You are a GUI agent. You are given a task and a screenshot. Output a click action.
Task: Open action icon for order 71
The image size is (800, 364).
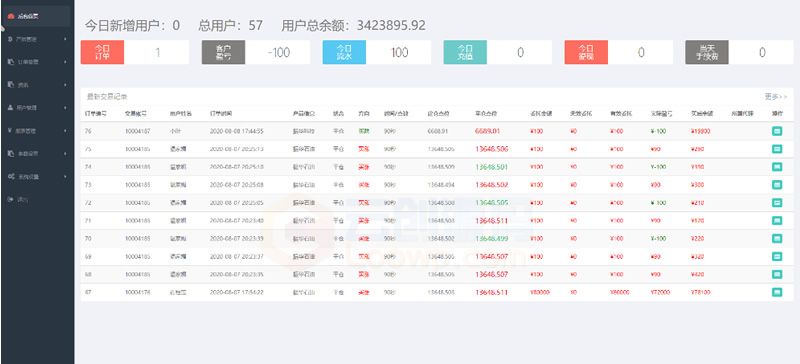tap(777, 221)
